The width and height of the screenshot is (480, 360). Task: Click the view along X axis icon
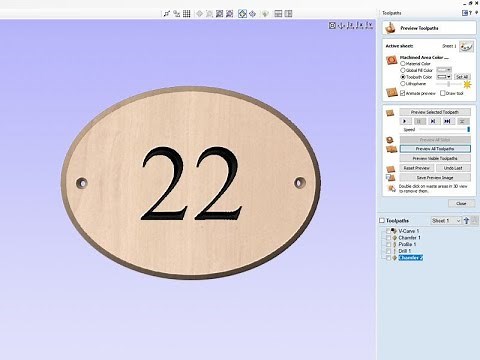point(359,25)
